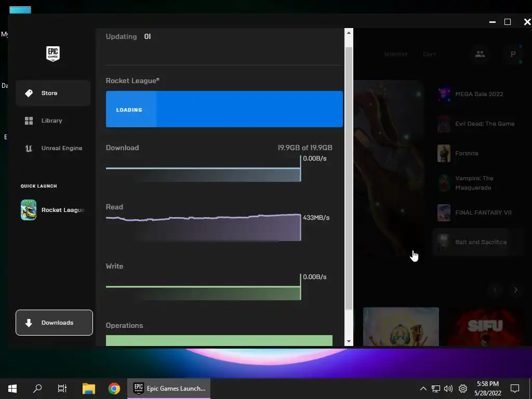The image size is (532, 399).
Task: Open Google Chrome from taskbar
Action: tap(114, 389)
